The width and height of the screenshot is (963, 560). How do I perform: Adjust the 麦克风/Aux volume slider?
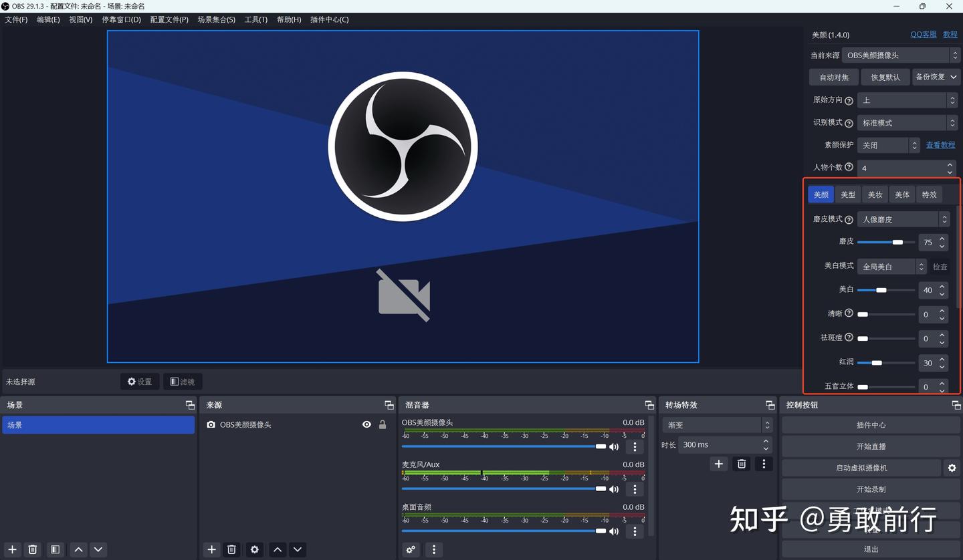click(504, 488)
